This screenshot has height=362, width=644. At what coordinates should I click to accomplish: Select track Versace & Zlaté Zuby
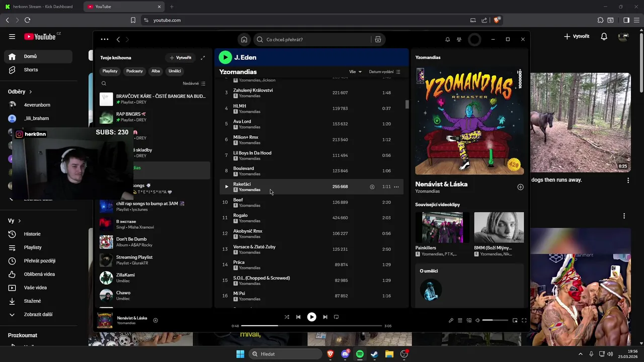pyautogui.click(x=311, y=249)
